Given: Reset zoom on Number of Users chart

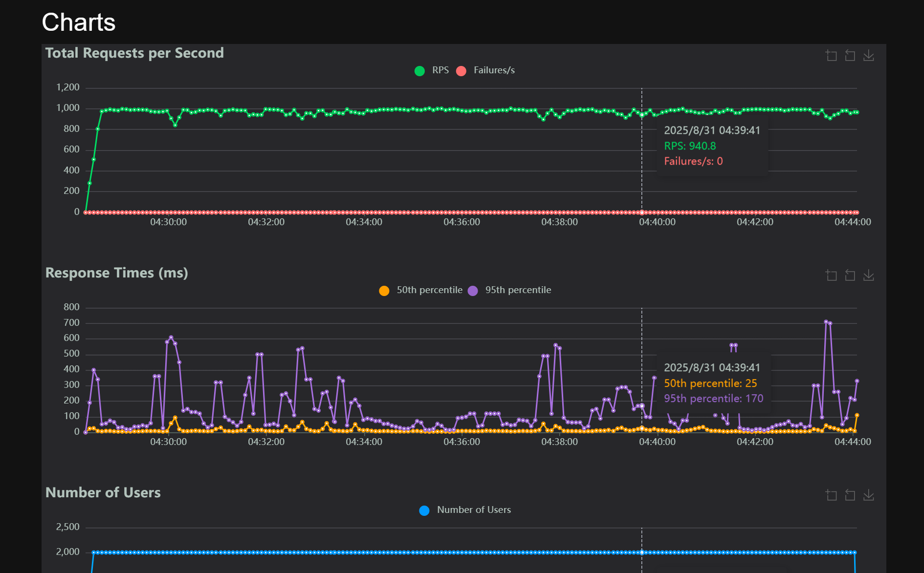Looking at the screenshot, I should click(850, 495).
